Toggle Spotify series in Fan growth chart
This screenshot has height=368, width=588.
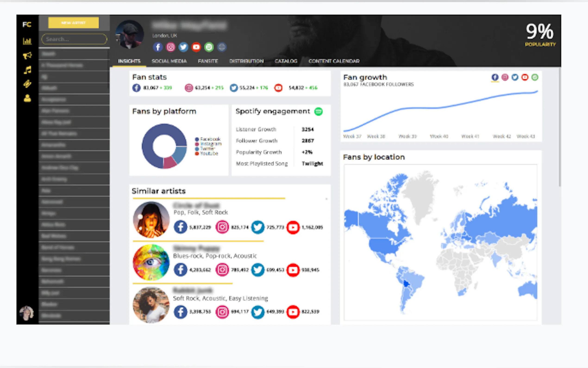tap(535, 77)
